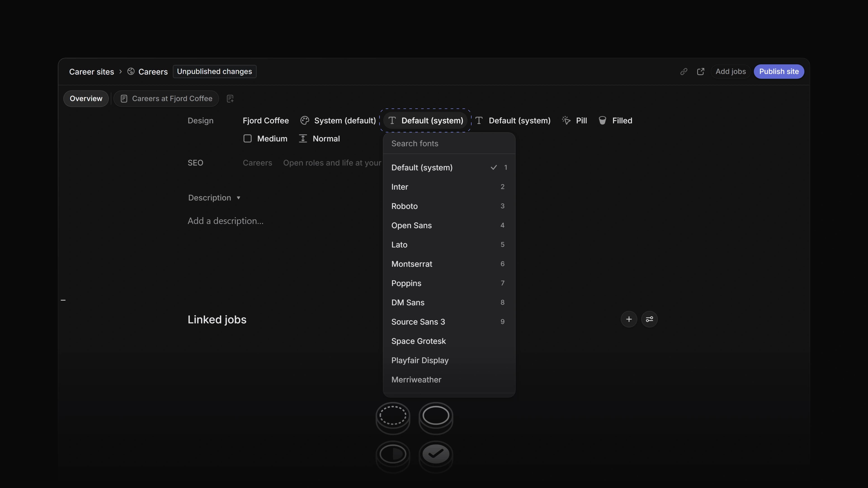Open the Careers at Fjord Coffee tab
Screen dimensions: 868x488
point(166,99)
